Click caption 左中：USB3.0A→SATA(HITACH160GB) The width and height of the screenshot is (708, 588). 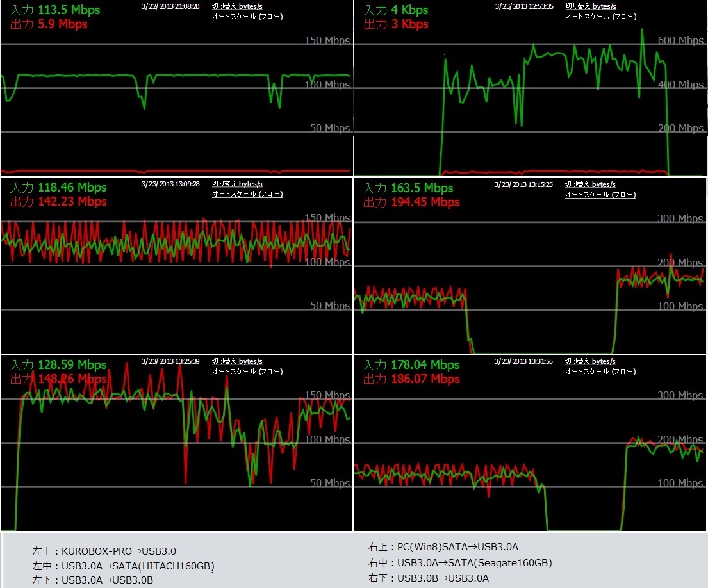[x=123, y=566]
